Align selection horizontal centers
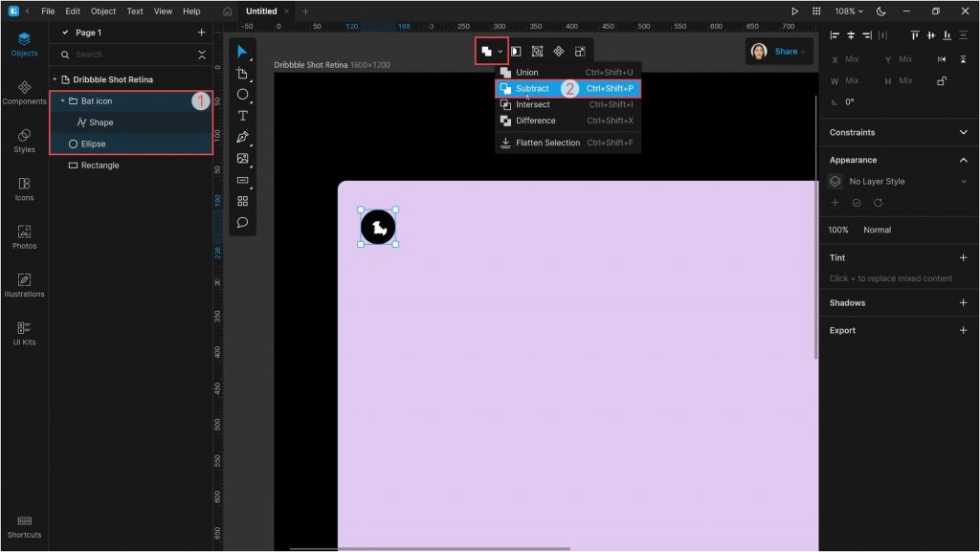This screenshot has height=552, width=980. (x=851, y=35)
